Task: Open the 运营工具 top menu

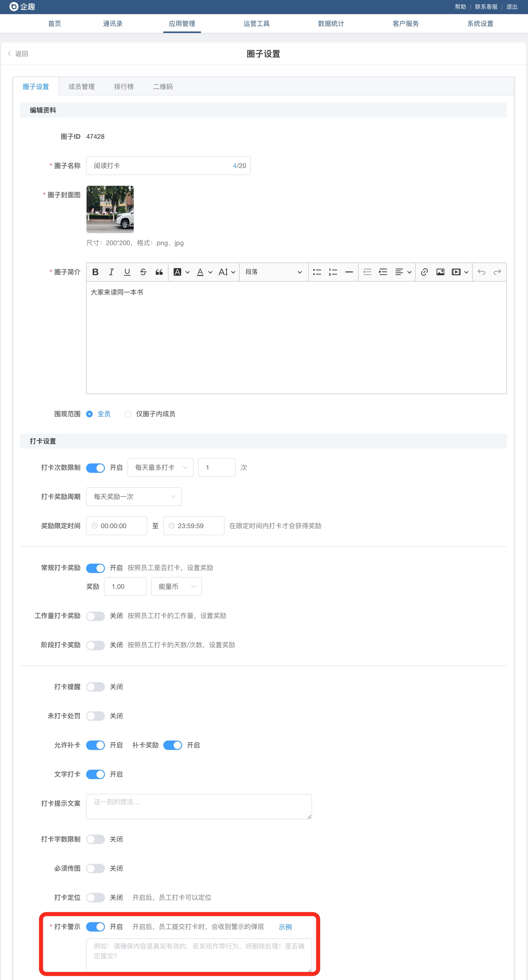Action: point(256,24)
